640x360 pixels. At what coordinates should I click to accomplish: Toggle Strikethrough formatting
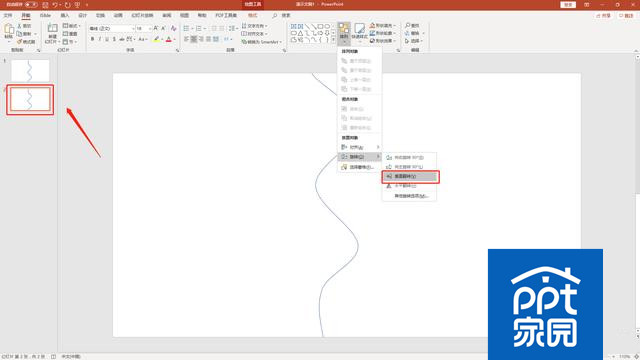coord(122,39)
